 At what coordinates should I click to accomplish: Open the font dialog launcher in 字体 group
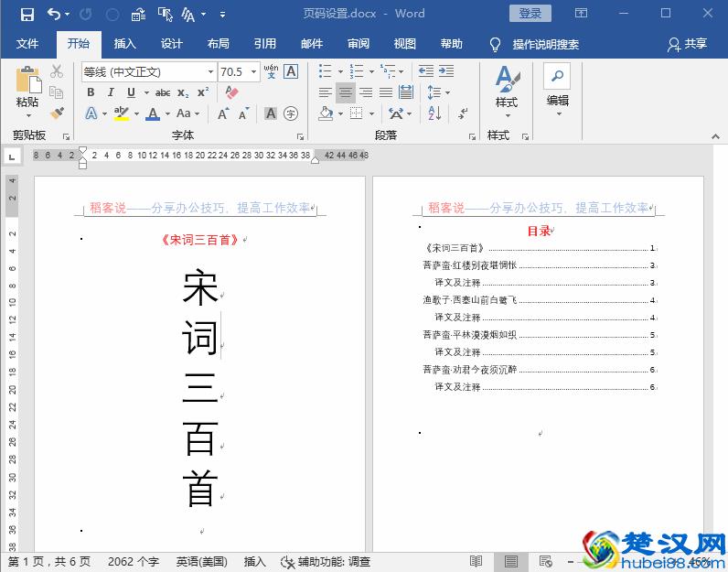(300, 136)
